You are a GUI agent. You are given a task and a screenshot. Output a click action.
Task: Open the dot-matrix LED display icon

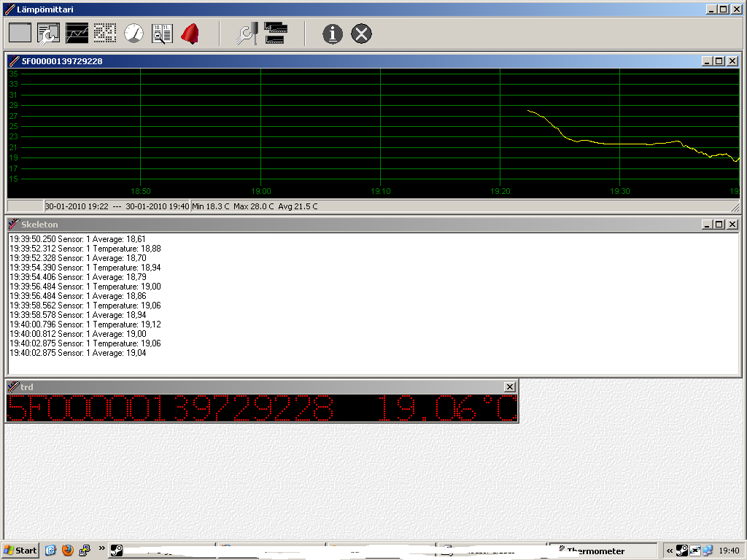[x=105, y=33]
